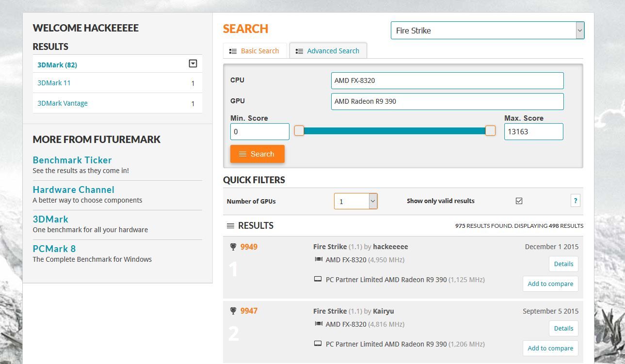This screenshot has width=625, height=364.
Task: Open the Fire Strike benchmark dropdown
Action: click(487, 30)
